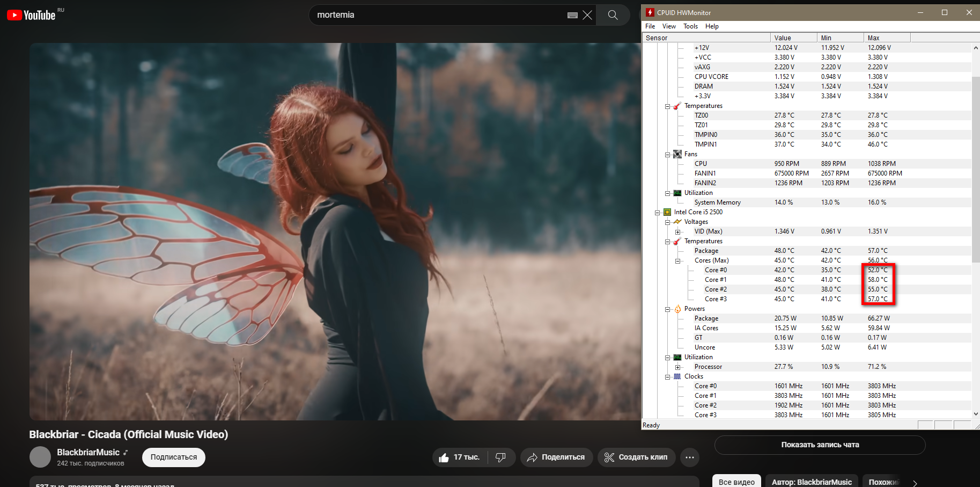Click the "Ready" status bar text
This screenshot has height=487, width=980.
(651, 425)
